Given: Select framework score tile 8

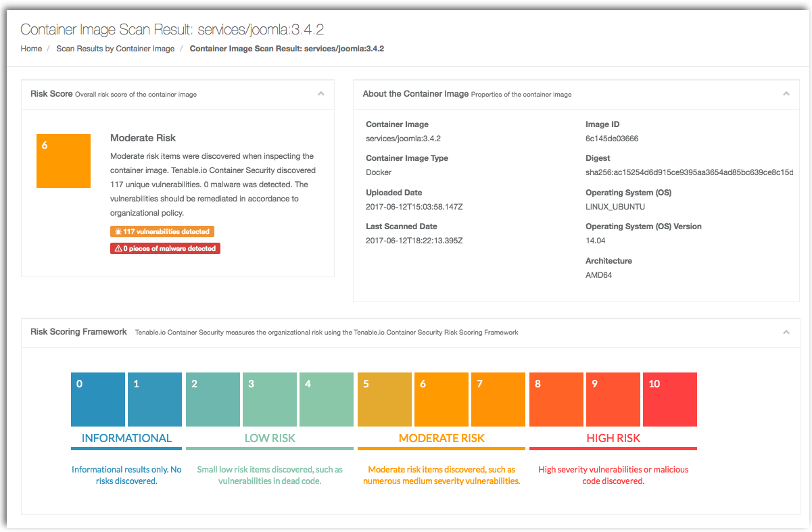Looking at the screenshot, I should pyautogui.click(x=556, y=400).
